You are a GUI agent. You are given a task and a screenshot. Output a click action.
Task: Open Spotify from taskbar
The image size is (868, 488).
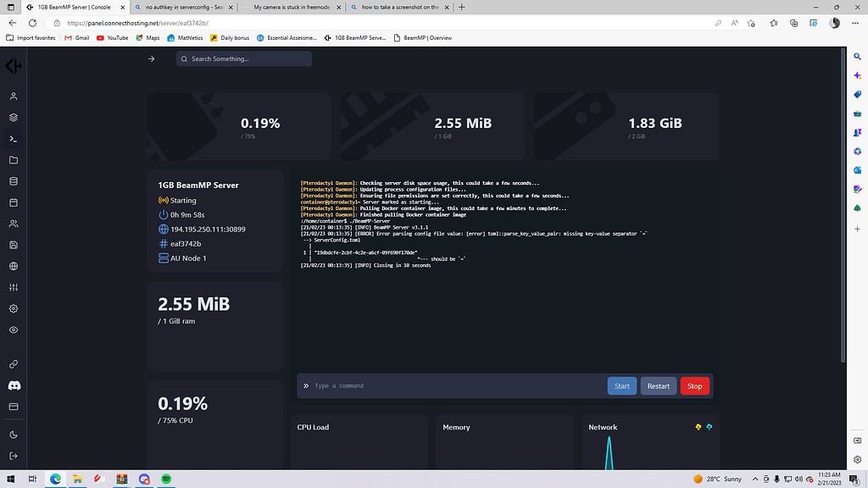click(166, 479)
